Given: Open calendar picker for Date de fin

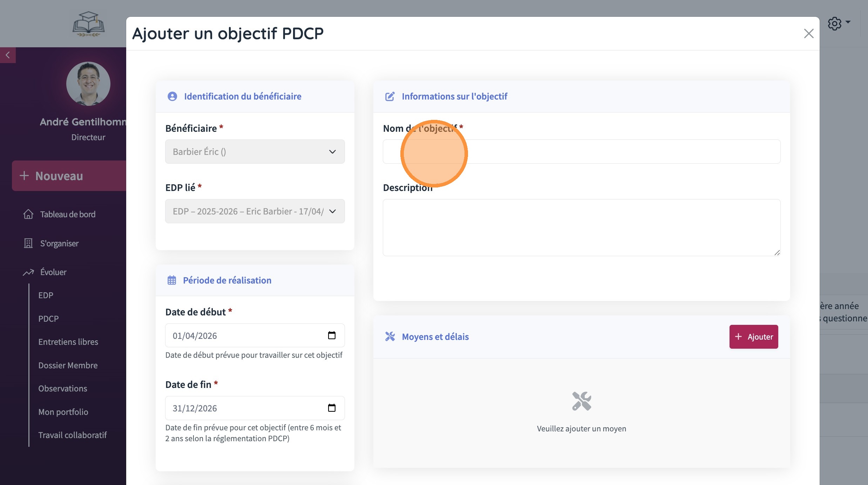Looking at the screenshot, I should (x=331, y=408).
